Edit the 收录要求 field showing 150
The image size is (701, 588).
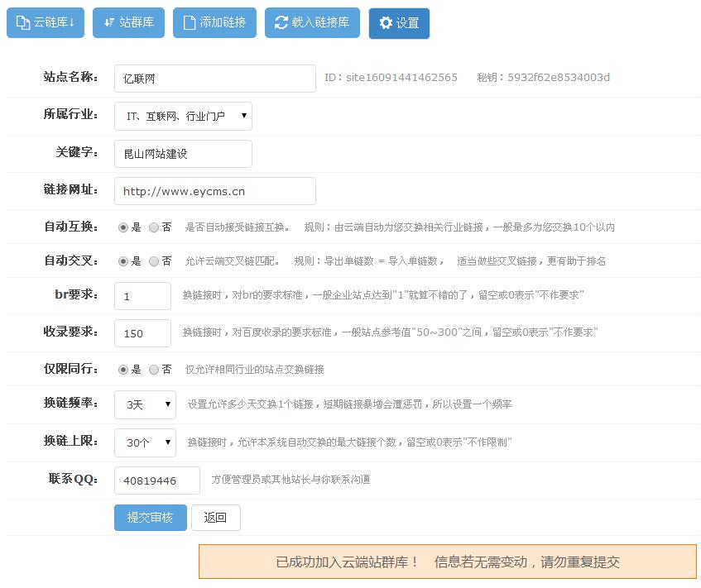(142, 333)
